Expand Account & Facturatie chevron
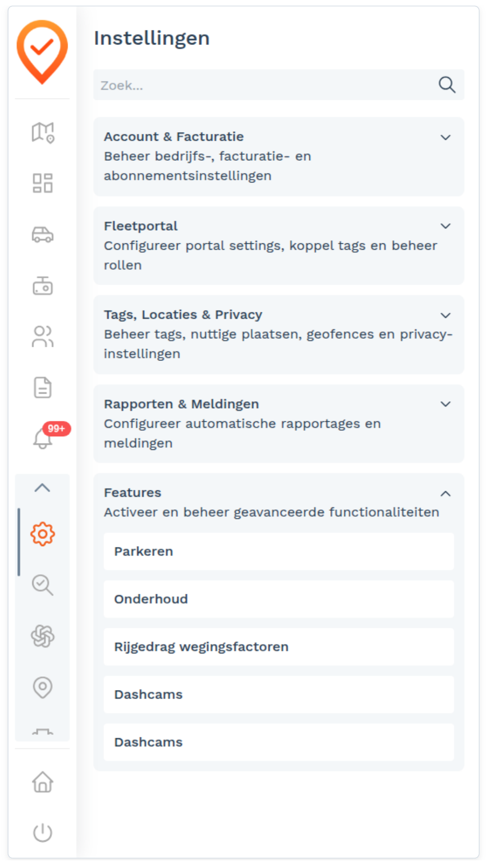Image resolution: width=487 pixels, height=868 pixels. pyautogui.click(x=446, y=137)
